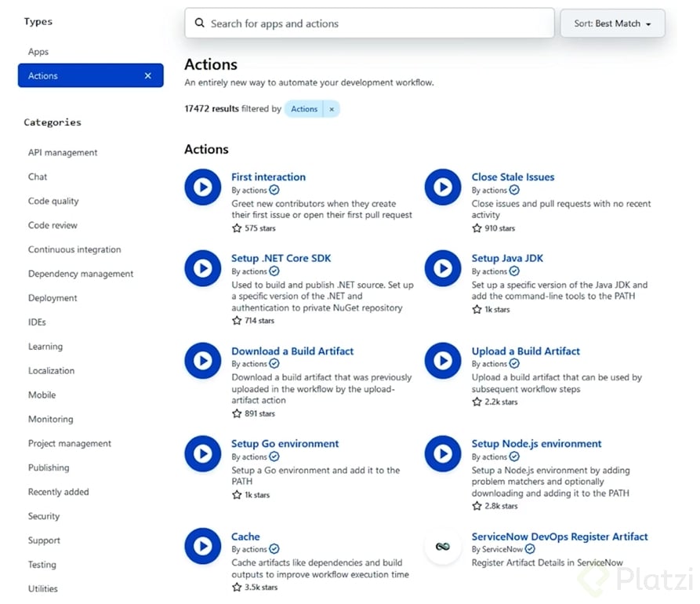Open Continuous integration category
Image resolution: width=700 pixels, height=604 pixels.
click(x=74, y=249)
